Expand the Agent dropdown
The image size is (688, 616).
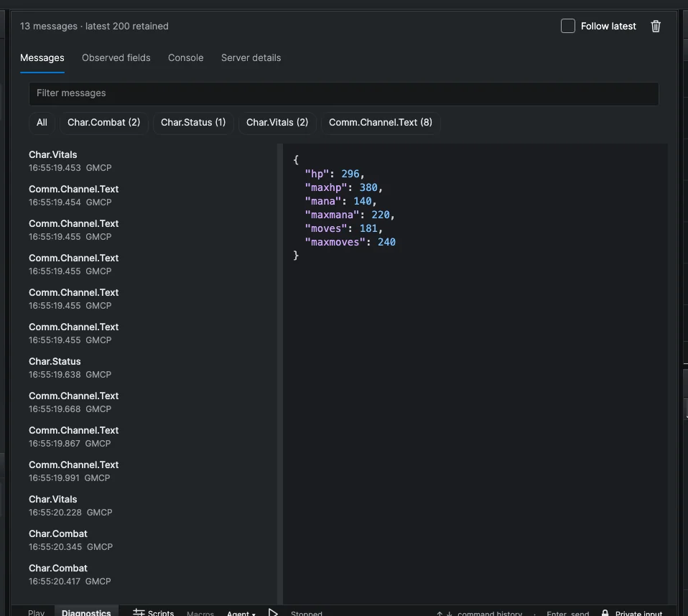241,613
